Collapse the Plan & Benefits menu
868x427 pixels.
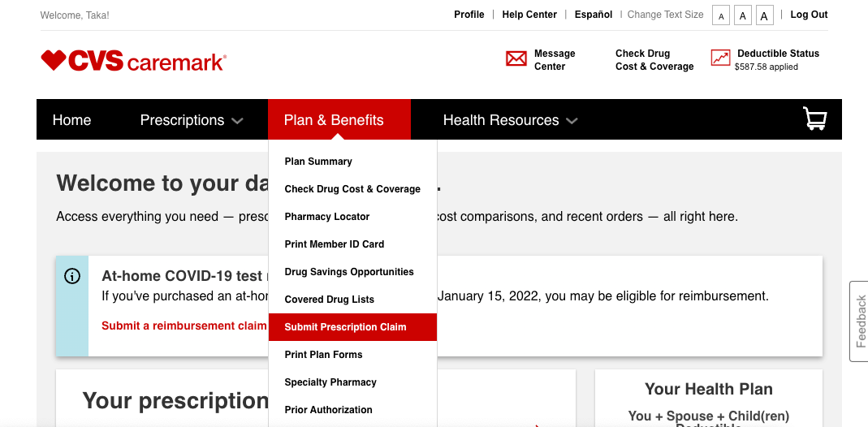tap(339, 119)
